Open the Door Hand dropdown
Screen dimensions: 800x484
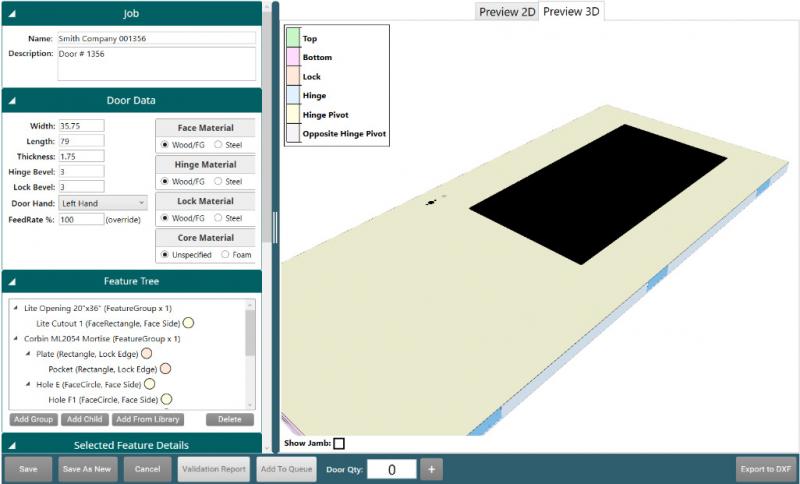tap(102, 202)
